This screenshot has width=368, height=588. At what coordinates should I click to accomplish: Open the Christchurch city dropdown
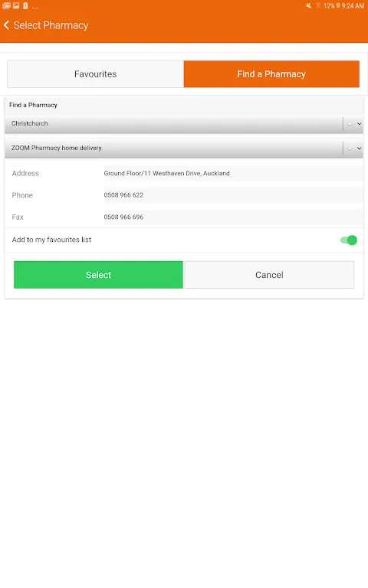tap(184, 124)
